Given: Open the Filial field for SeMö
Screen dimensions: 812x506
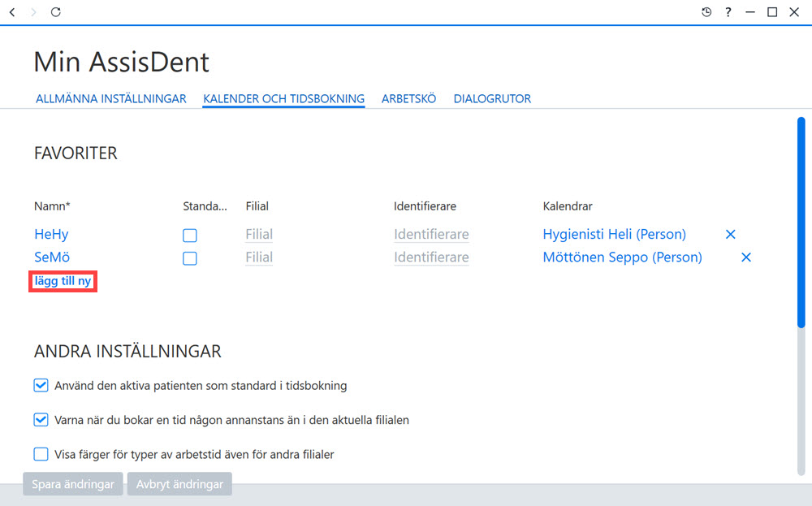Looking at the screenshot, I should (259, 257).
